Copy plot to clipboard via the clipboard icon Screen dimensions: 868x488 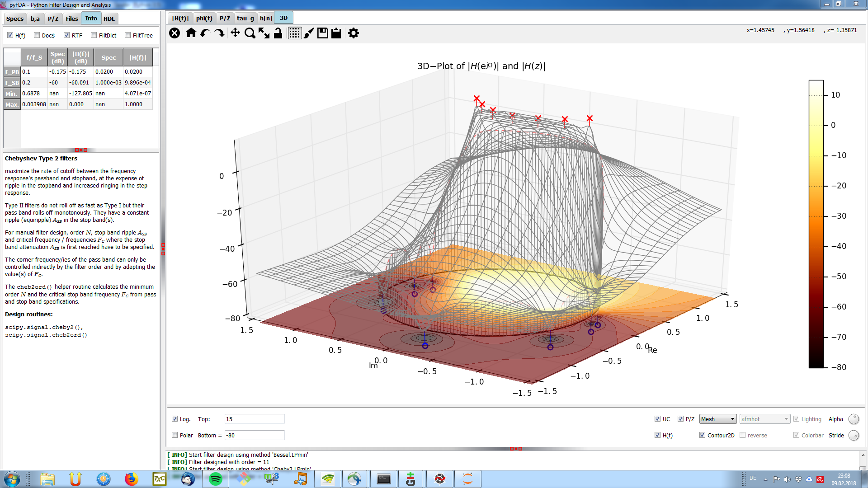pos(336,33)
